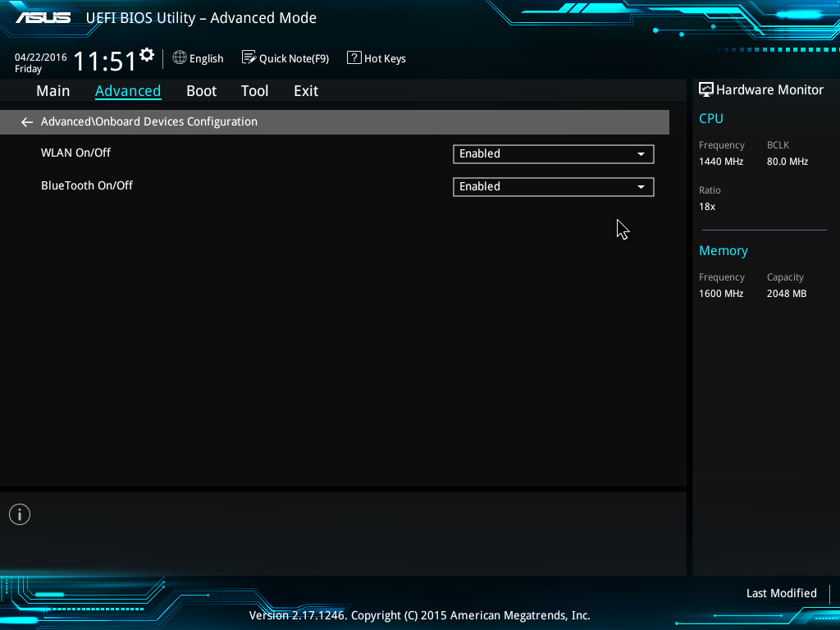The width and height of the screenshot is (840, 630).
Task: Click the Friday weekday text
Action: click(x=28, y=69)
